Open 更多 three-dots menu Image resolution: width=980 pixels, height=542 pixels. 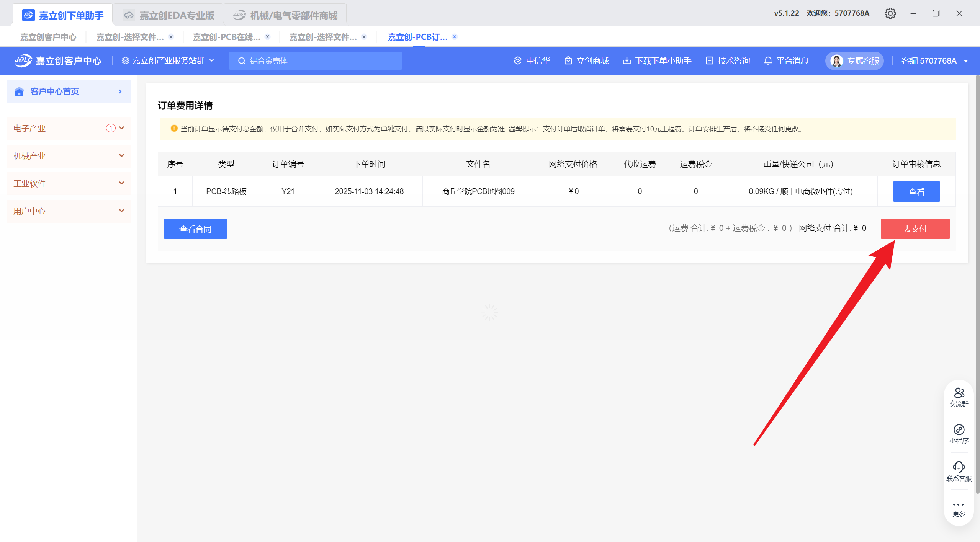pyautogui.click(x=959, y=505)
